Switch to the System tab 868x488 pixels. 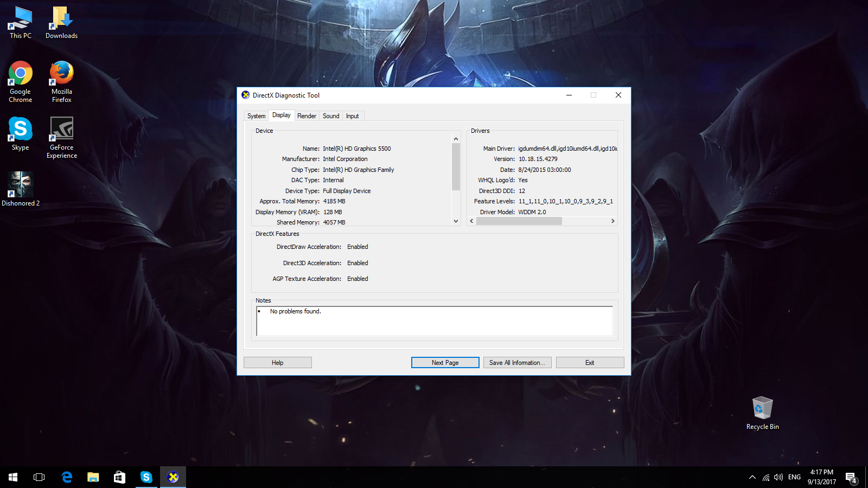click(256, 116)
